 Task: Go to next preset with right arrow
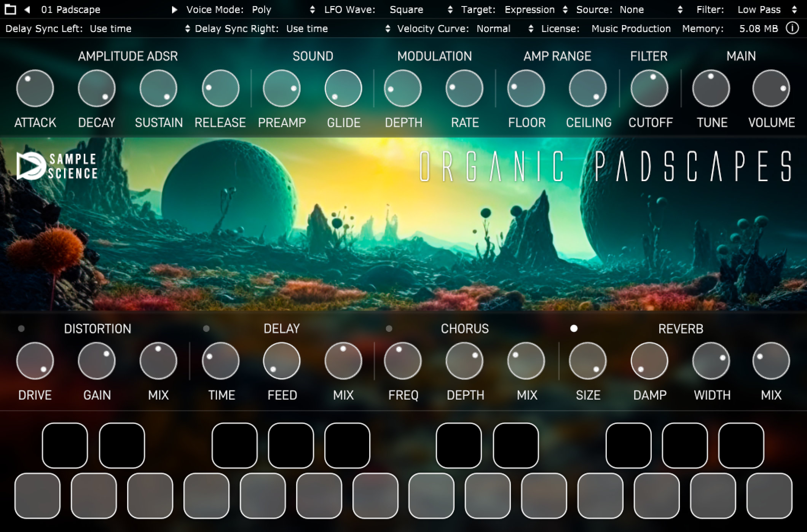(174, 10)
